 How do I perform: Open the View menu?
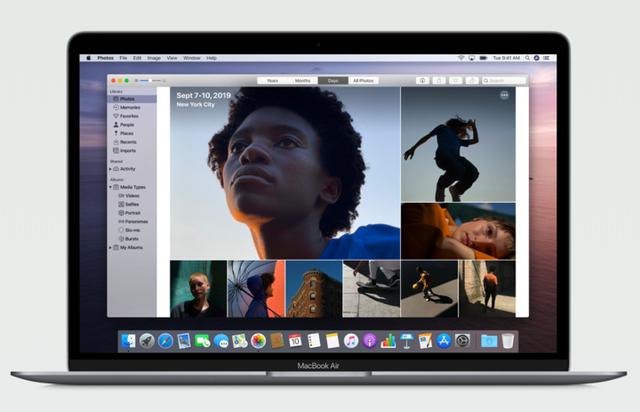pos(172,58)
